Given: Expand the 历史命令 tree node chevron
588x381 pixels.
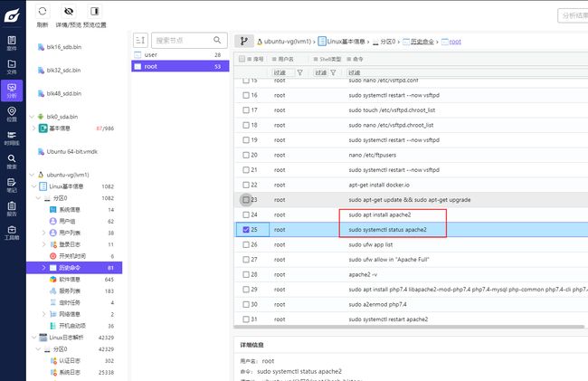Looking at the screenshot, I should pos(43,268).
